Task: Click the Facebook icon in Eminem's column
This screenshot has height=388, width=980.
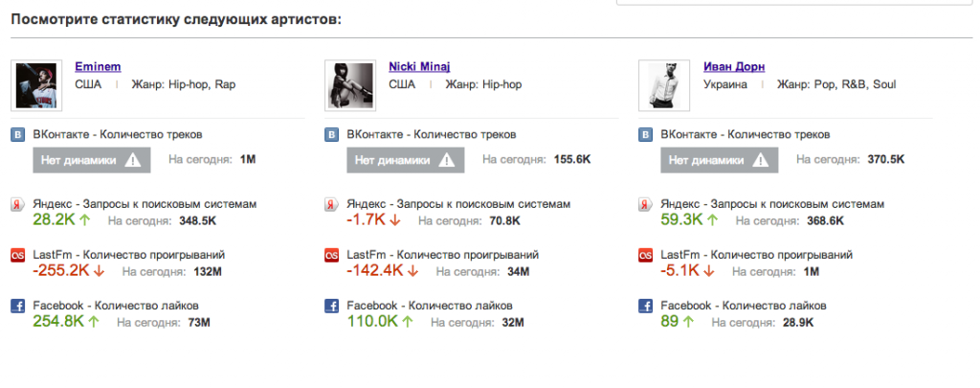Action: (x=18, y=306)
